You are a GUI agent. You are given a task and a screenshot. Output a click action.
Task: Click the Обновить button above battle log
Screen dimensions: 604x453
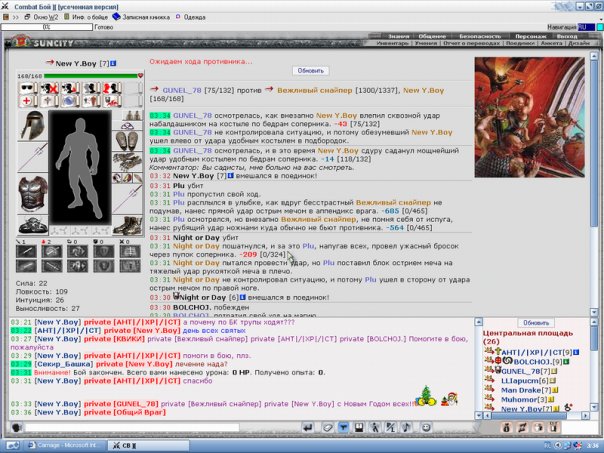click(310, 71)
